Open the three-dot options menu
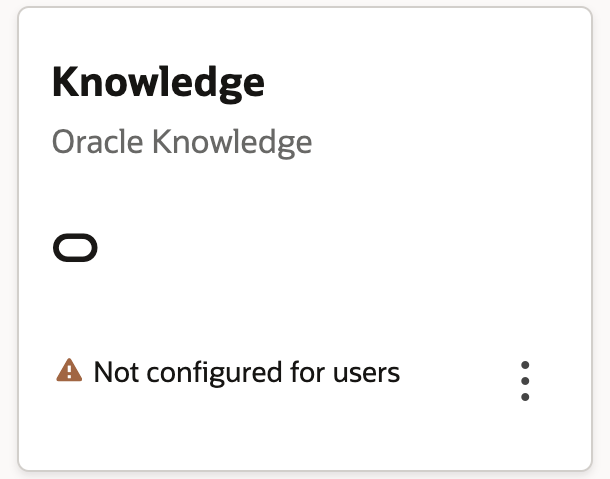 tap(525, 381)
